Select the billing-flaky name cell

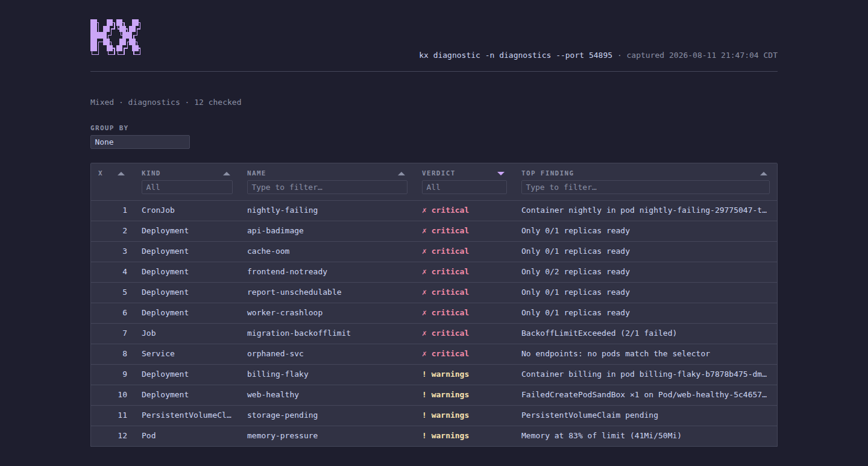(278, 374)
